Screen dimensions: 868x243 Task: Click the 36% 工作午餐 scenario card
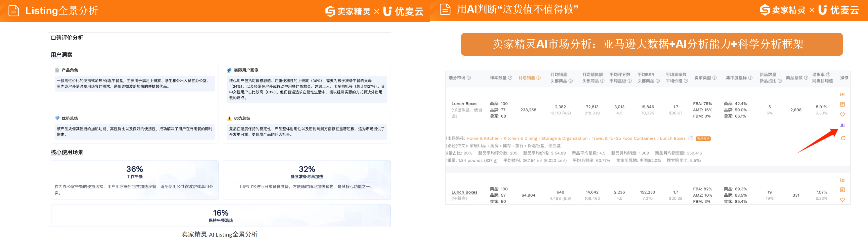click(134, 180)
